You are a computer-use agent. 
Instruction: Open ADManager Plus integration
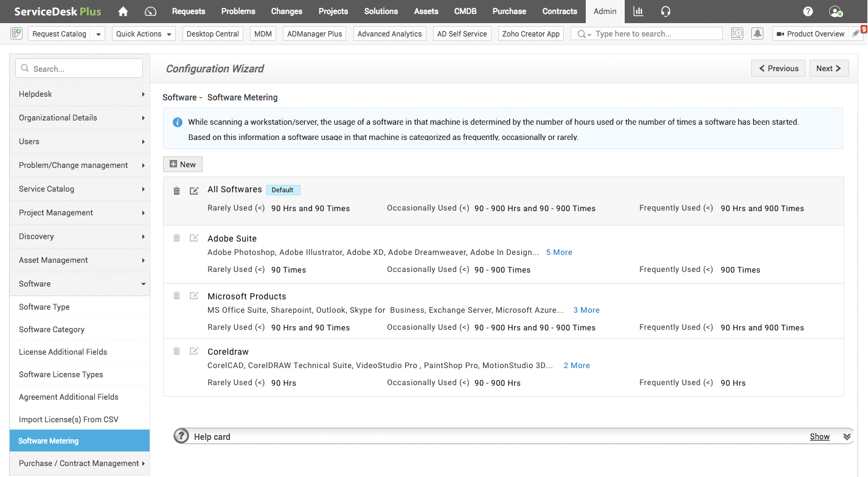314,34
